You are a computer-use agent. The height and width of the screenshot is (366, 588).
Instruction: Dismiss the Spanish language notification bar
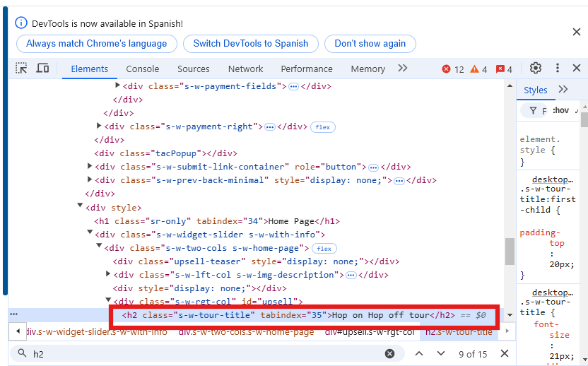coord(577,33)
